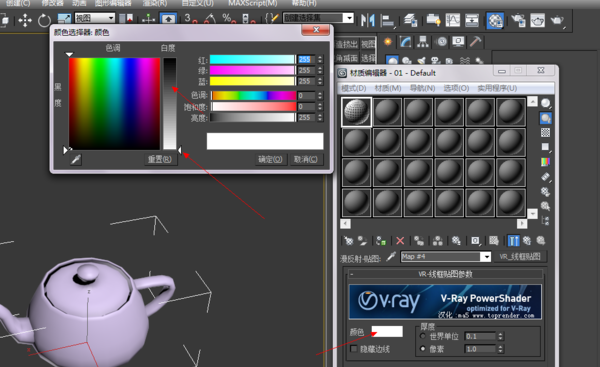Open the Curve Editor icon

point(453,20)
